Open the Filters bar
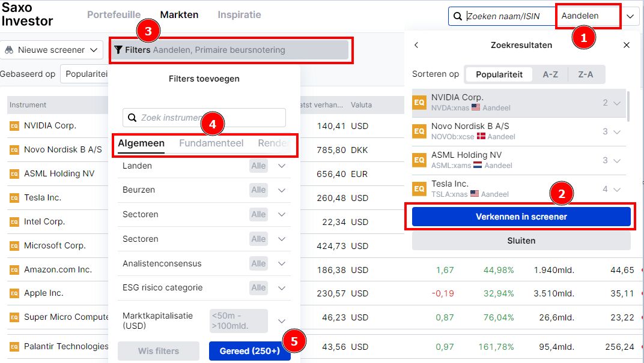 tap(230, 50)
